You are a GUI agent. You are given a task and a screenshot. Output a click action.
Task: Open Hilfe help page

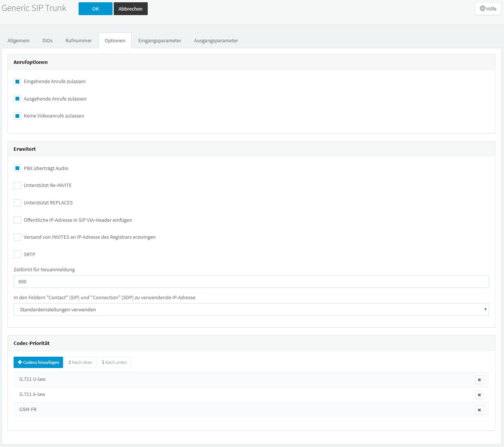(x=488, y=9)
